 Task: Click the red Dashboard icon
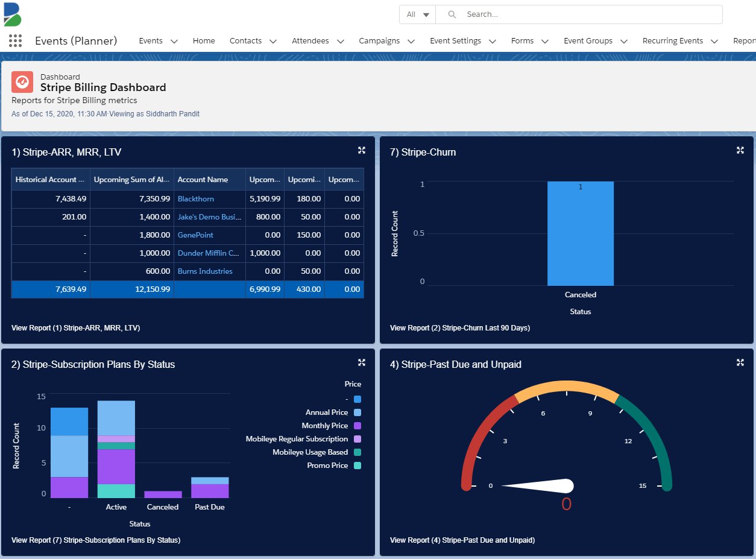tap(22, 81)
